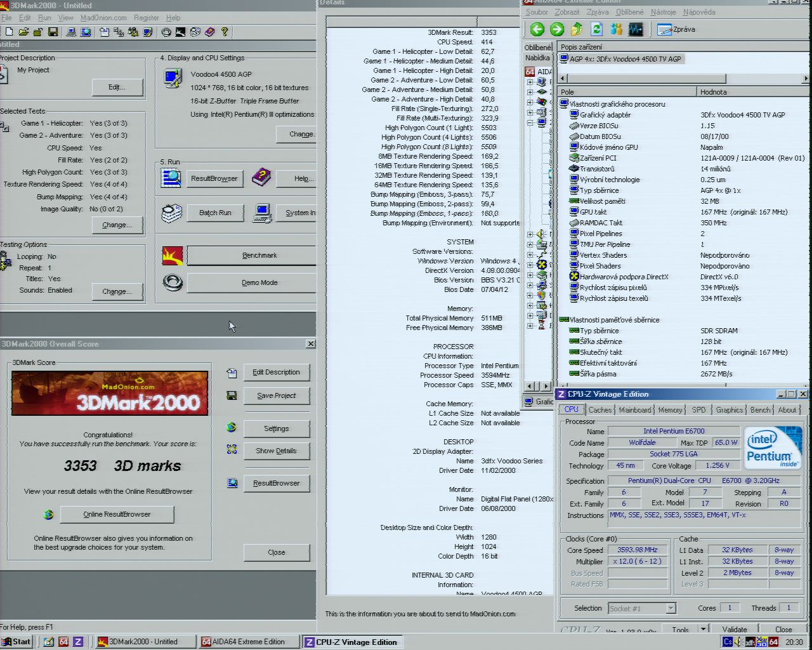The width and height of the screenshot is (812, 650).
Task: Click AIDA64 refresh icon
Action: pos(596,29)
